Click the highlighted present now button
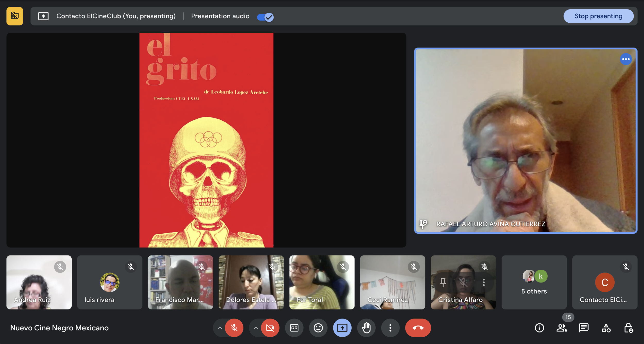 (342, 328)
